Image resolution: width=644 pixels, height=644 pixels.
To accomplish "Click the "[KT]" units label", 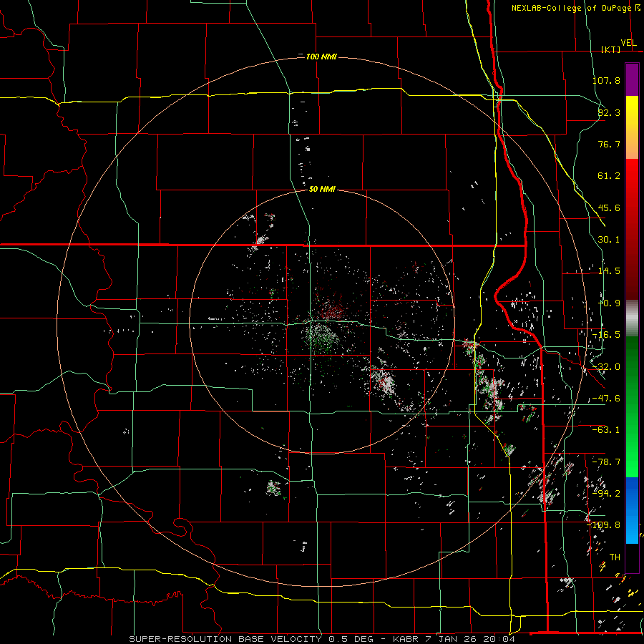I will [x=611, y=49].
